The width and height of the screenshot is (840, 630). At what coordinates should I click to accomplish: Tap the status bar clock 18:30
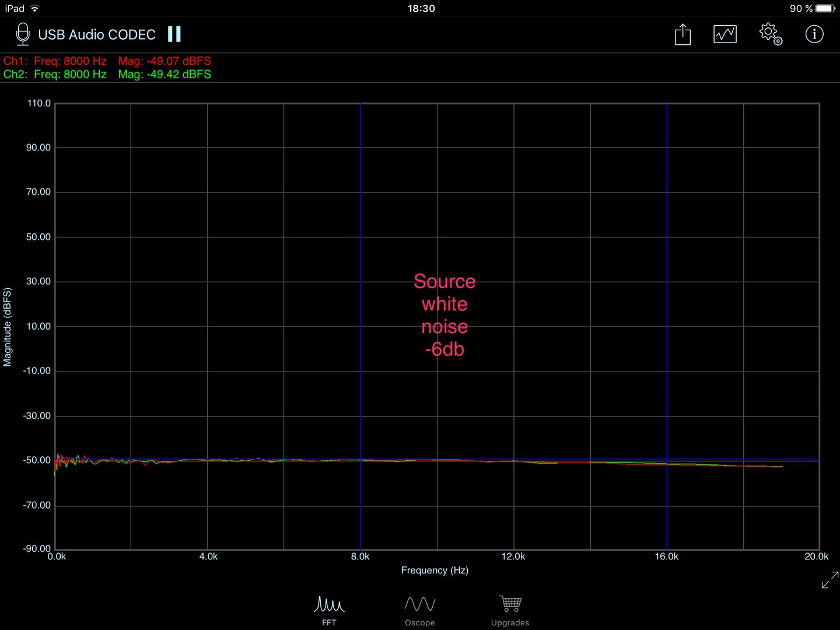point(421,8)
